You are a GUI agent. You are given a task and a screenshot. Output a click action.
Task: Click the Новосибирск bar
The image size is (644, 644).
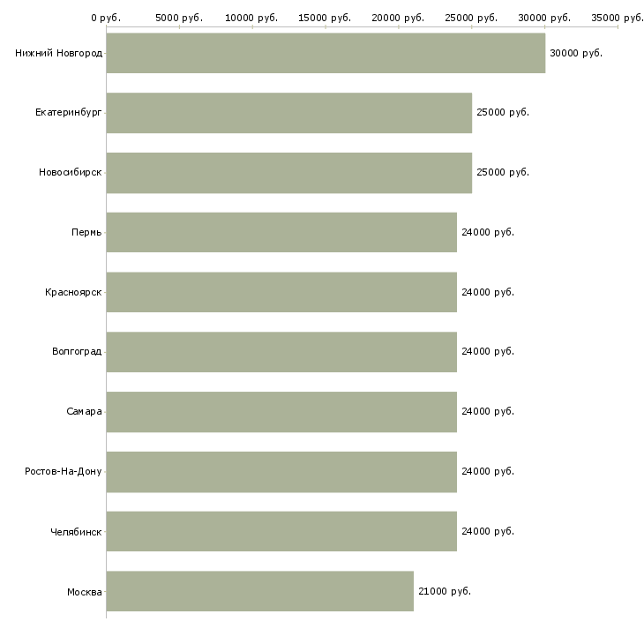tap(288, 172)
